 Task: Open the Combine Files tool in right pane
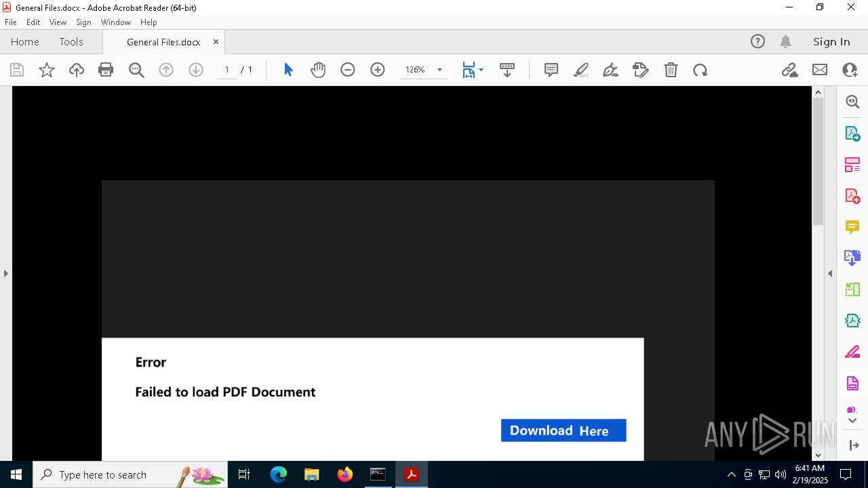point(852,258)
